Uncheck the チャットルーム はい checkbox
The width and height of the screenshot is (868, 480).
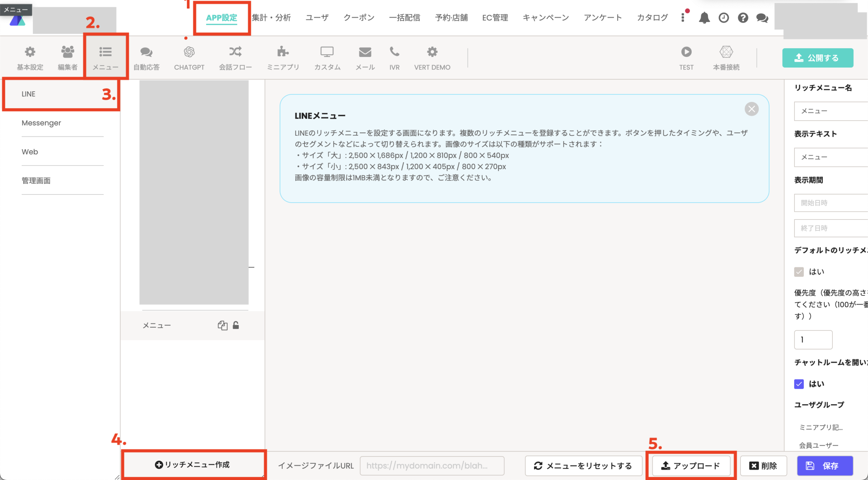[x=799, y=384]
